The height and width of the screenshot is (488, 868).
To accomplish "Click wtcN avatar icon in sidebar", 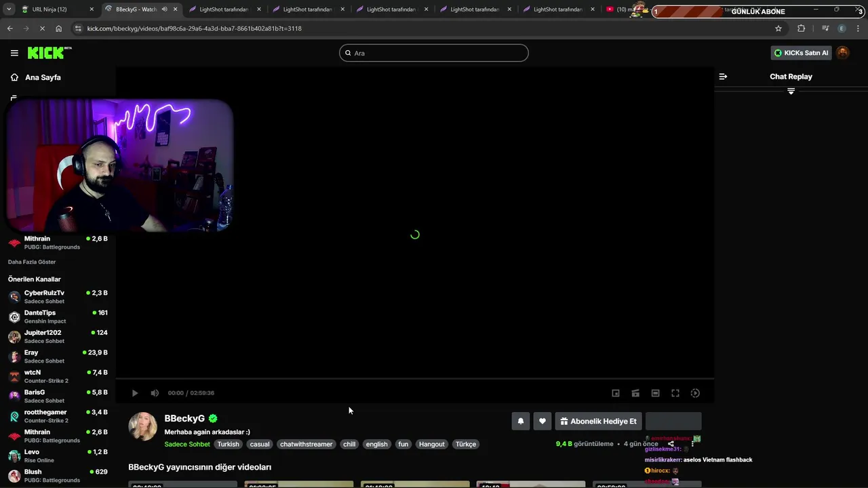I will (x=14, y=376).
